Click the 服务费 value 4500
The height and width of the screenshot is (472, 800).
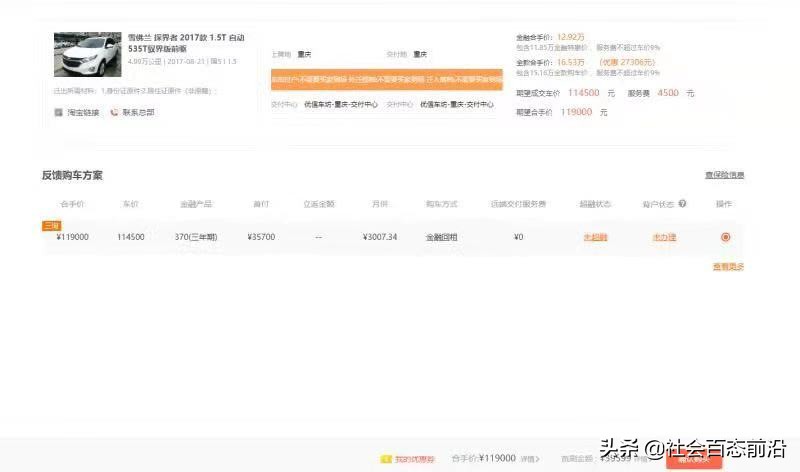click(668, 93)
